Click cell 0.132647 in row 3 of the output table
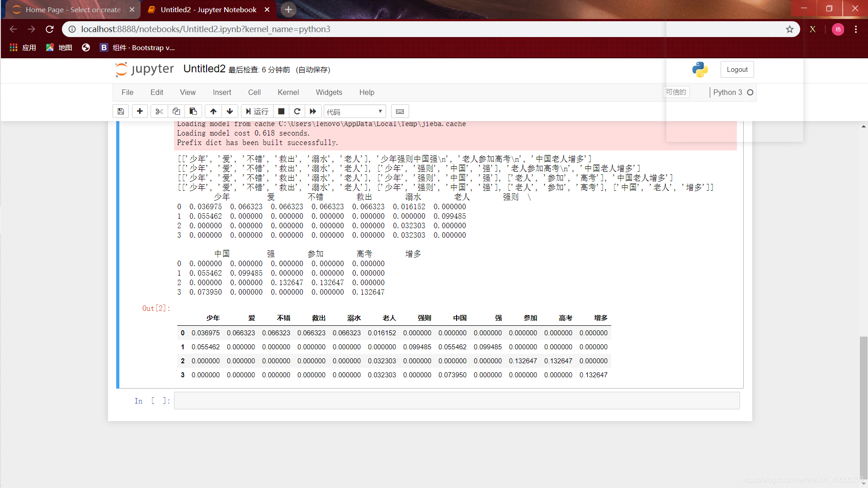 point(594,375)
